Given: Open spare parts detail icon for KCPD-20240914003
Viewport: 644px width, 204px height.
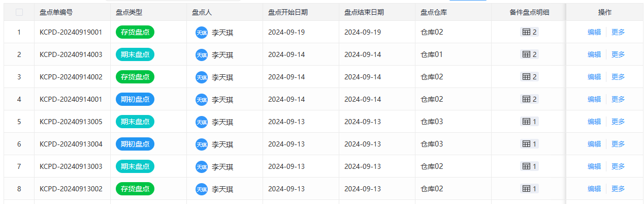Looking at the screenshot, I should click(x=526, y=54).
